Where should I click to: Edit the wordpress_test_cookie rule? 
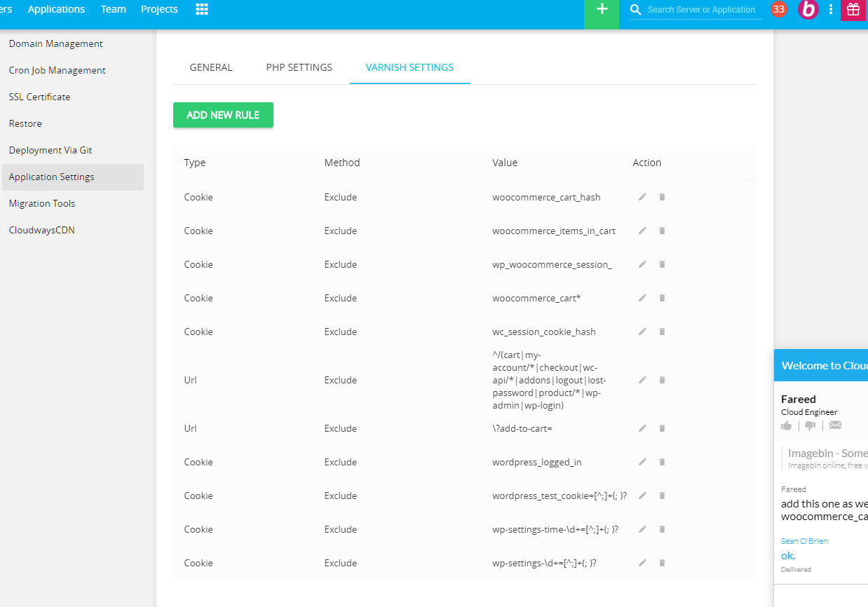[642, 496]
